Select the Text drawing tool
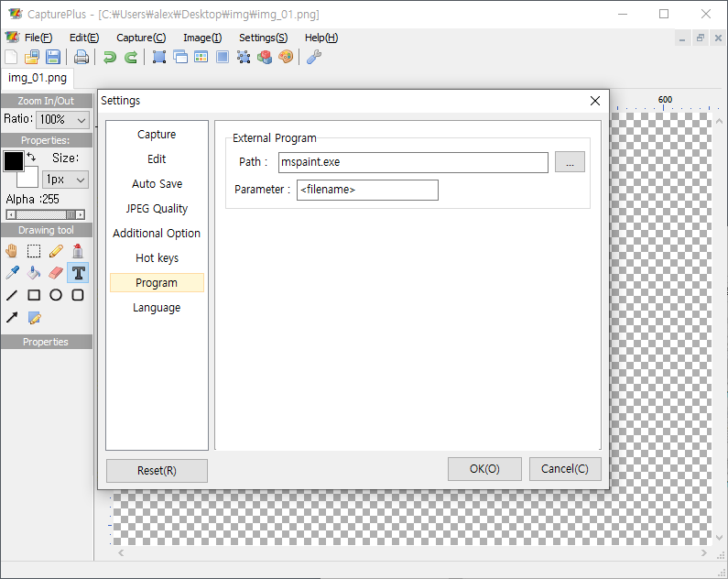This screenshot has height=579, width=728. click(x=78, y=272)
